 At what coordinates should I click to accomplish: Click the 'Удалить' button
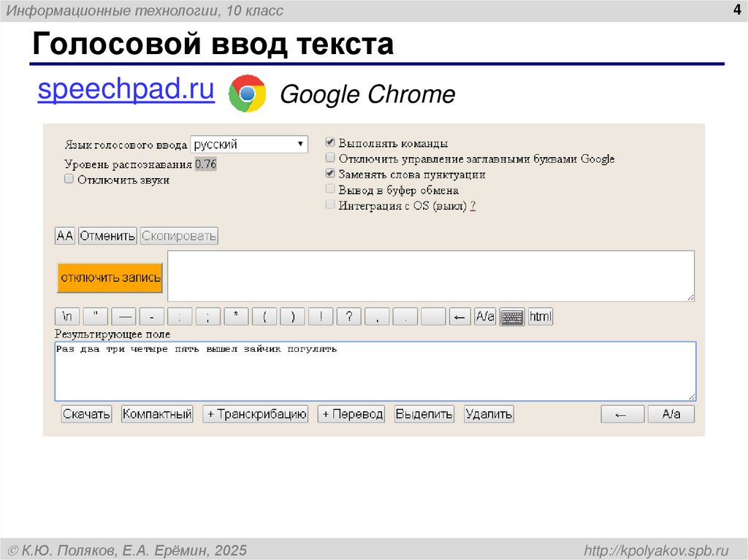click(x=489, y=414)
